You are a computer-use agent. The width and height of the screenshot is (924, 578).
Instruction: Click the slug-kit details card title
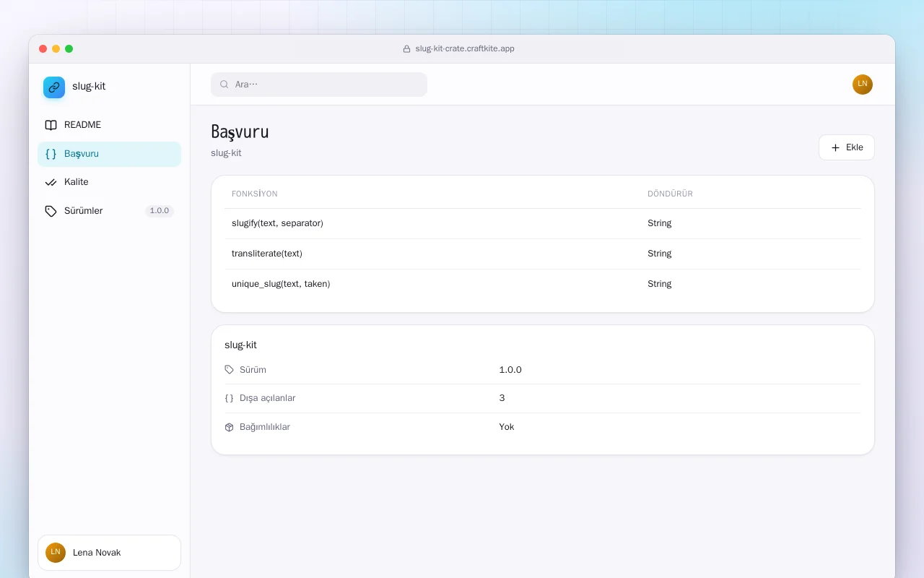(x=240, y=345)
